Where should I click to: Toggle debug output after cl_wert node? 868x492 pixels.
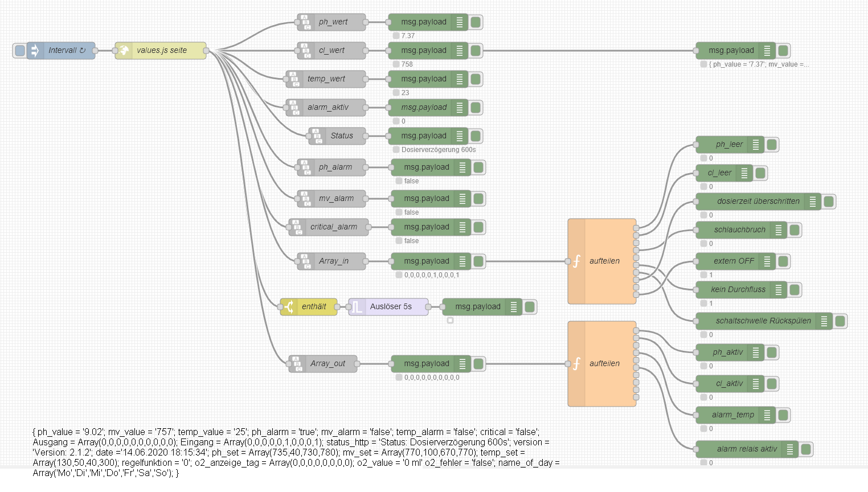(x=476, y=51)
